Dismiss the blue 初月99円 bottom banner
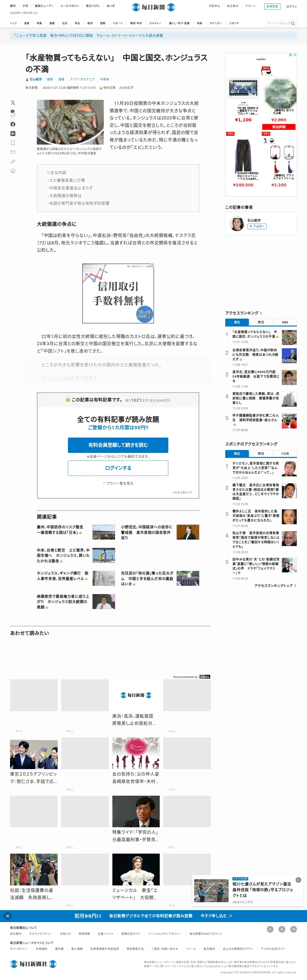Screen dimensions: 307x980 tap(8, 916)
